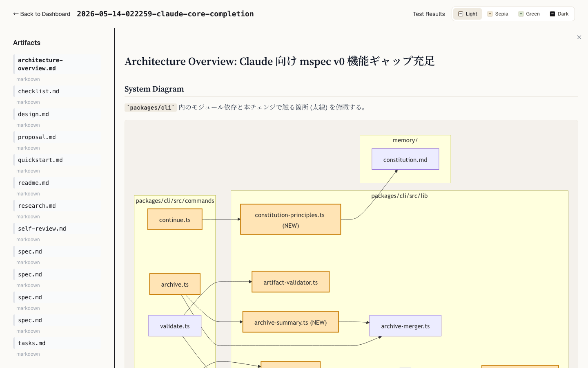
Task: Click the Green theme swatch icon
Action: coord(521,14)
